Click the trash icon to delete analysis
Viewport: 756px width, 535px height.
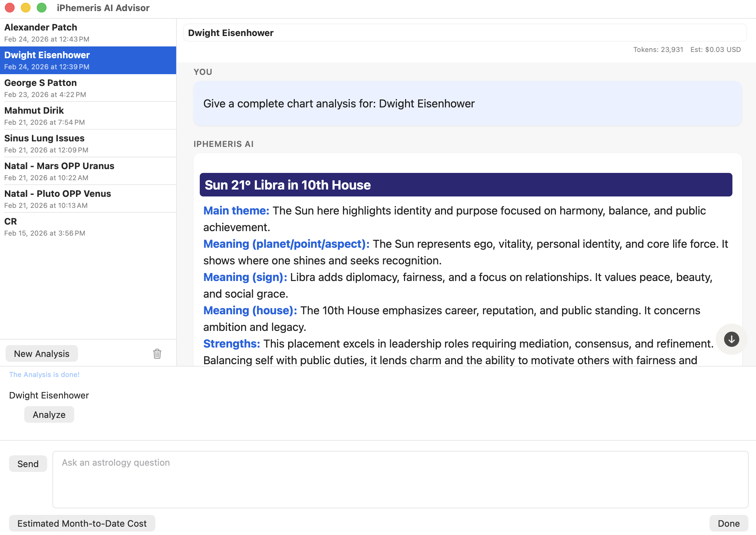[157, 353]
